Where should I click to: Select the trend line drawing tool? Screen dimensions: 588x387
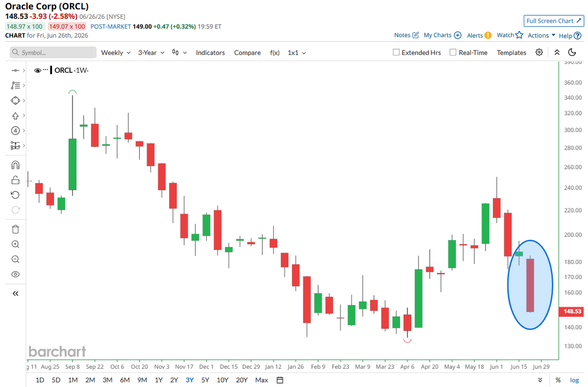(15, 71)
